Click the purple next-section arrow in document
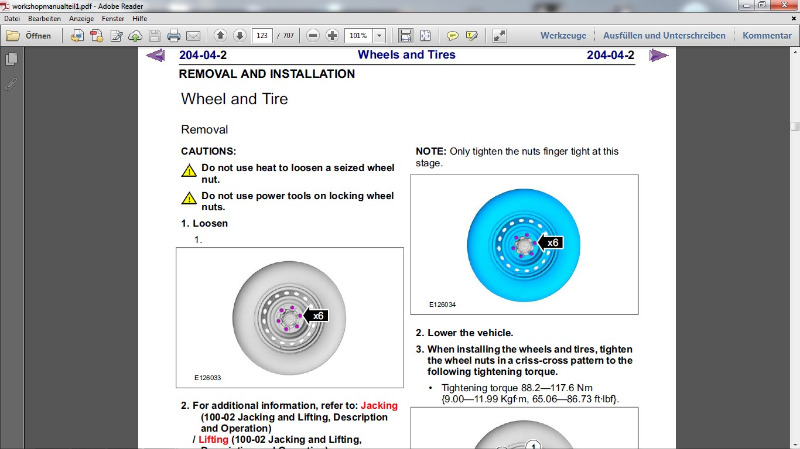Screen dimensions: 800x449 pos(658,55)
